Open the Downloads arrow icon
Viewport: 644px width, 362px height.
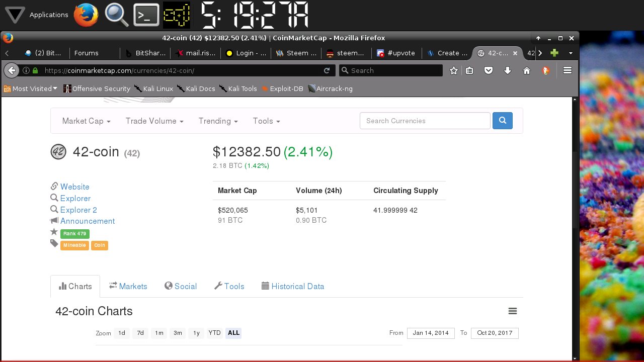pos(508,70)
